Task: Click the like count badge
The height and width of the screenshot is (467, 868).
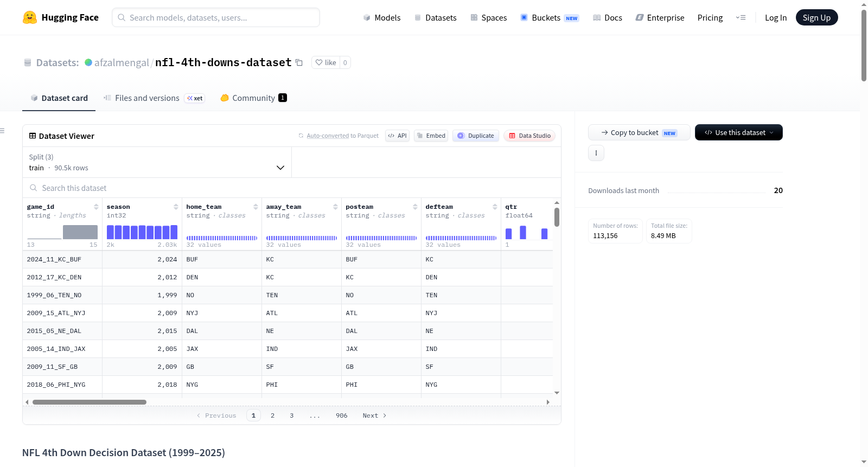Action: click(345, 62)
